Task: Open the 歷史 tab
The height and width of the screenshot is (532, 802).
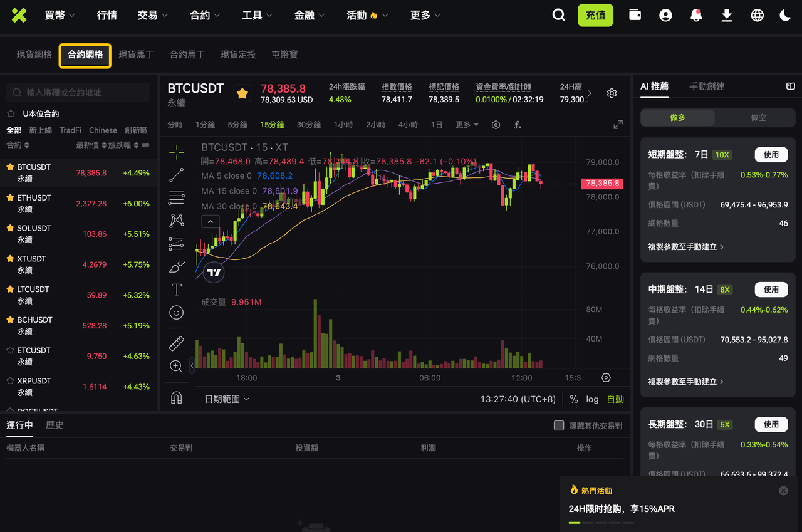Action: pos(55,425)
